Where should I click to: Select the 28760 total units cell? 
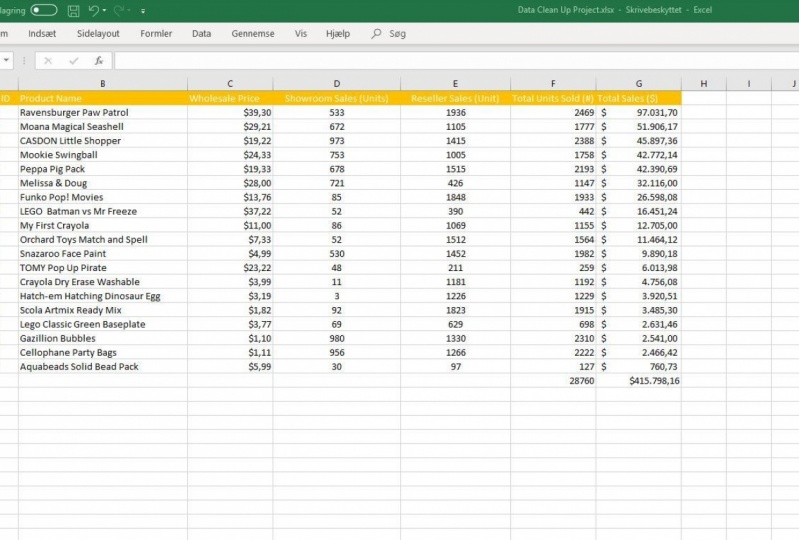tap(553, 381)
